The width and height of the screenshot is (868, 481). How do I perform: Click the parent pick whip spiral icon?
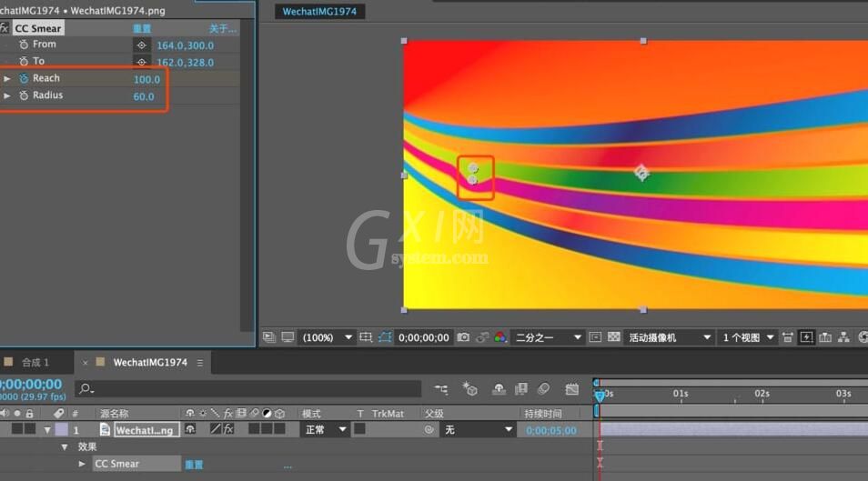[x=429, y=429]
